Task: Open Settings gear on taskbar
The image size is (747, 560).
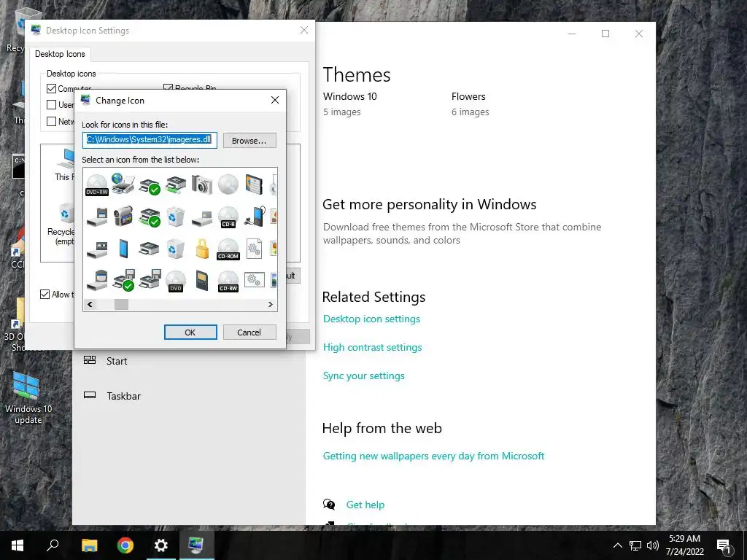Action: 161,545
